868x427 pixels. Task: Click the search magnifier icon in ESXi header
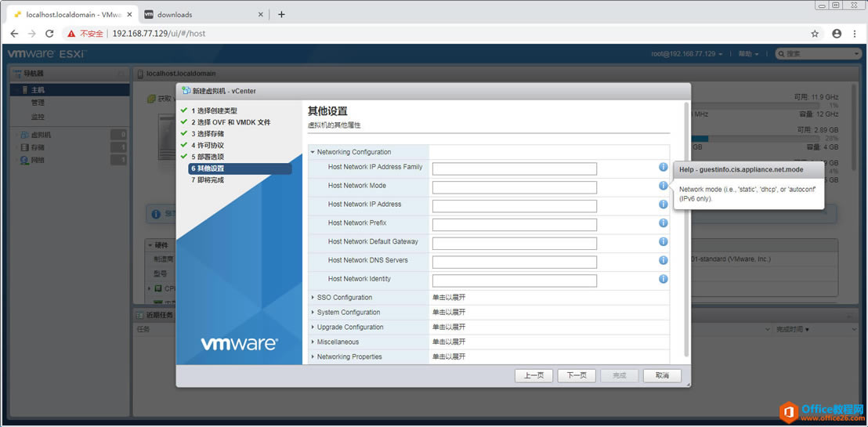click(781, 54)
